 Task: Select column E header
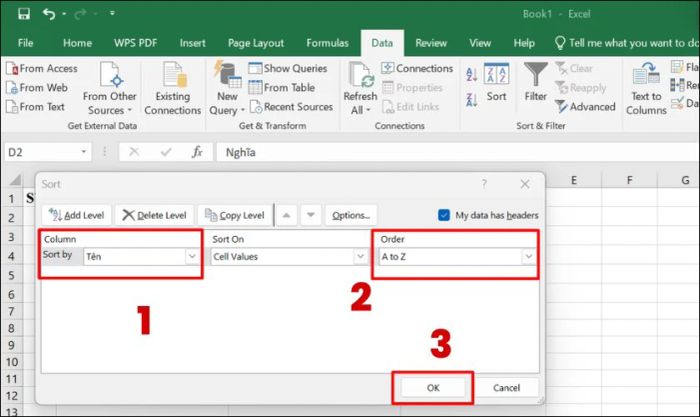coord(574,180)
